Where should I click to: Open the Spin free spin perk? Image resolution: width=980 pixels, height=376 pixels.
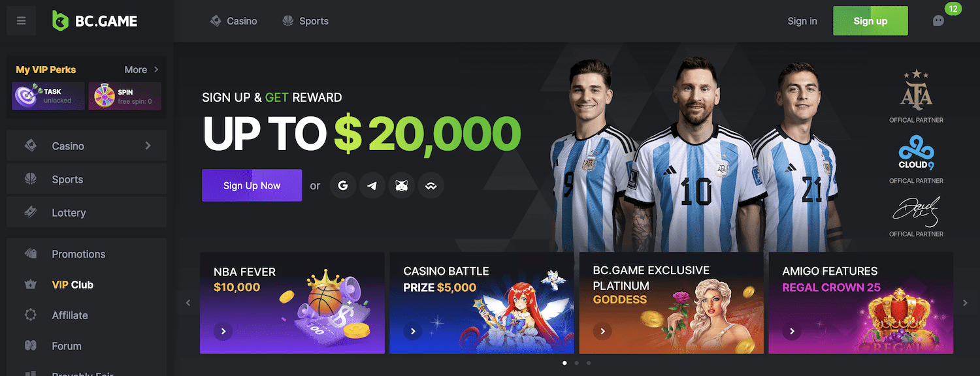coord(125,96)
